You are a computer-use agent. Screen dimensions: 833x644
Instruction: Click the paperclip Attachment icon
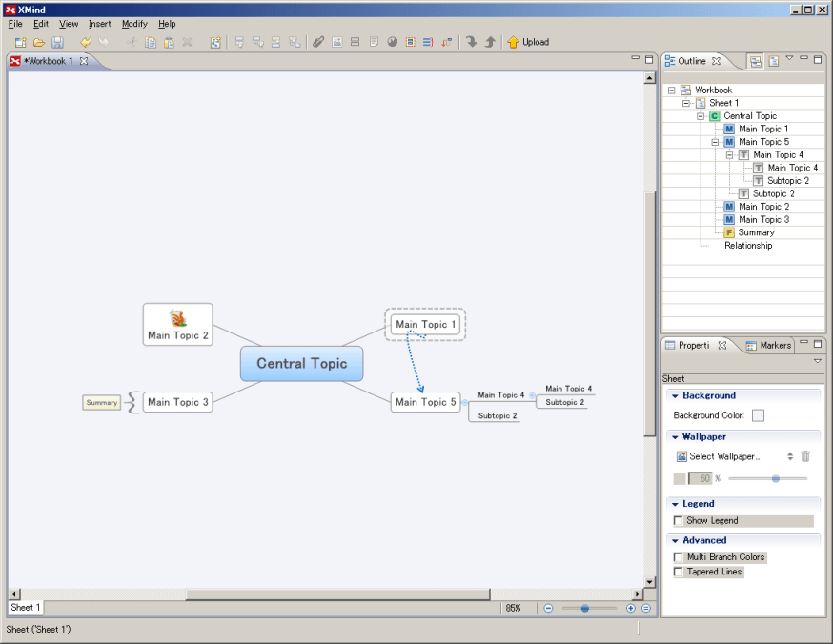coord(318,42)
